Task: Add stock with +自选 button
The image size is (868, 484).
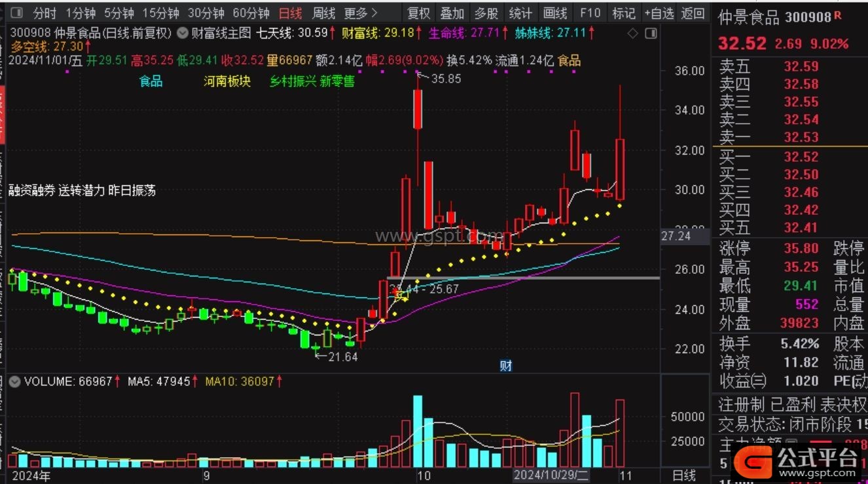Action: (x=659, y=13)
